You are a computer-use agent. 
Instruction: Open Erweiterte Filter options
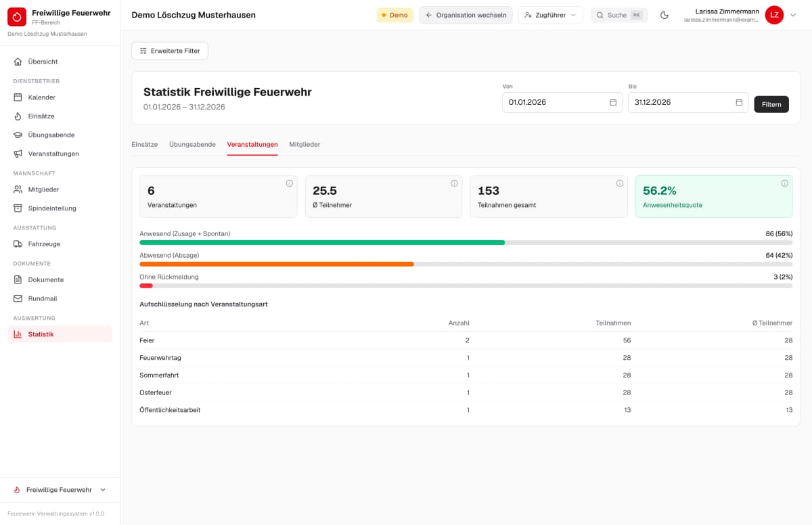pyautogui.click(x=170, y=51)
